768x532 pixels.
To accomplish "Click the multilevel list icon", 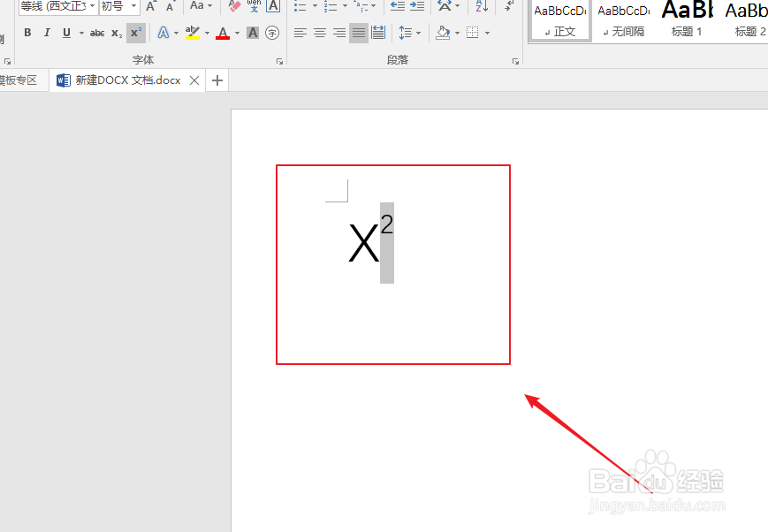I will pos(361,6).
